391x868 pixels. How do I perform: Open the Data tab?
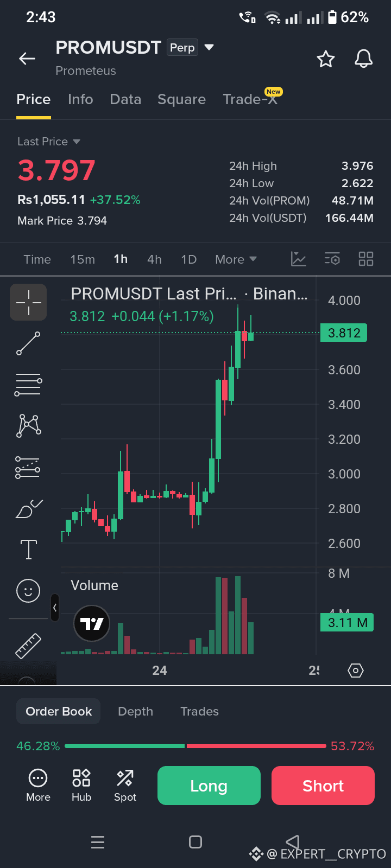tap(125, 99)
